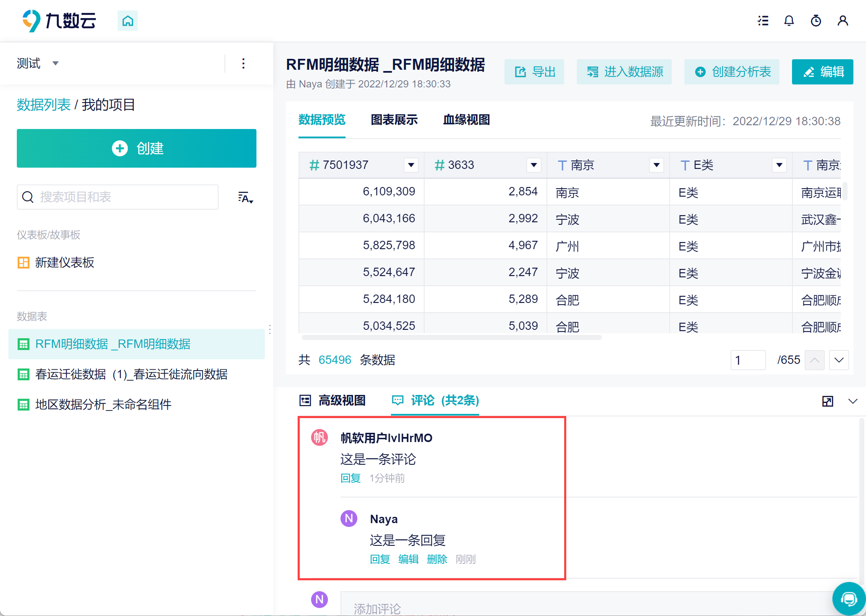The image size is (866, 616).
Task: Open the notifications bell
Action: tap(789, 21)
